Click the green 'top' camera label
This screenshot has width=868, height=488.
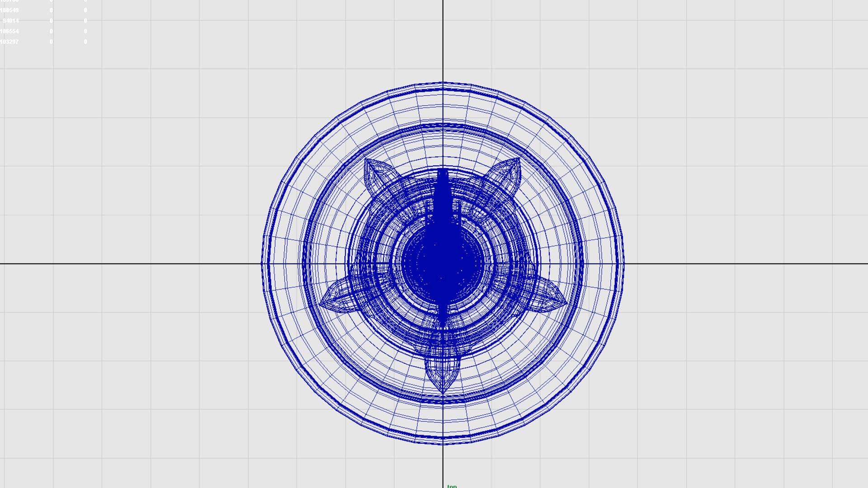tap(452, 486)
